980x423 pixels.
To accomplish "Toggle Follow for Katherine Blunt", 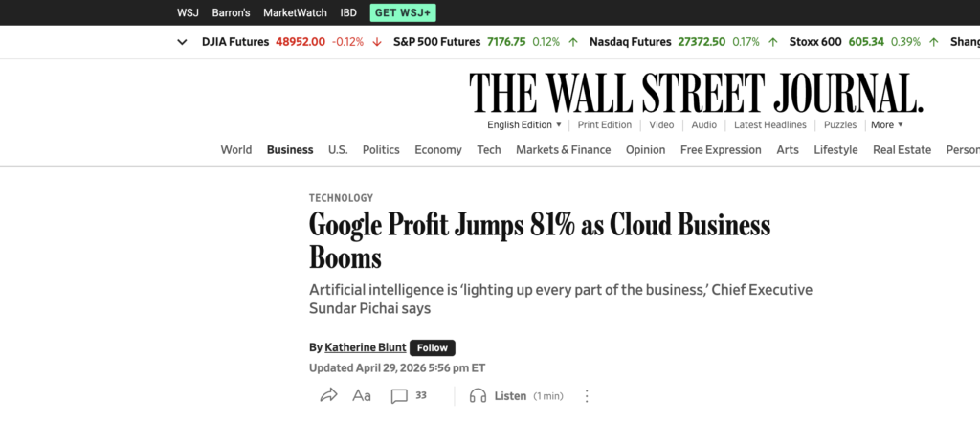I will (433, 347).
